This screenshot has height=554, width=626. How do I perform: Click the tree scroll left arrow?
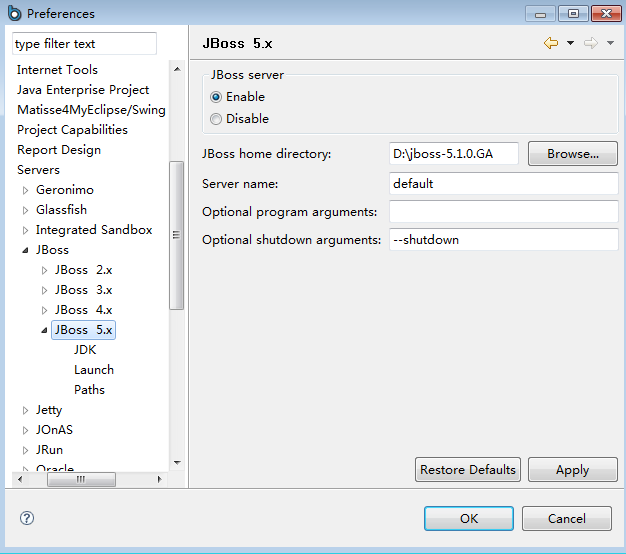[x=20, y=479]
